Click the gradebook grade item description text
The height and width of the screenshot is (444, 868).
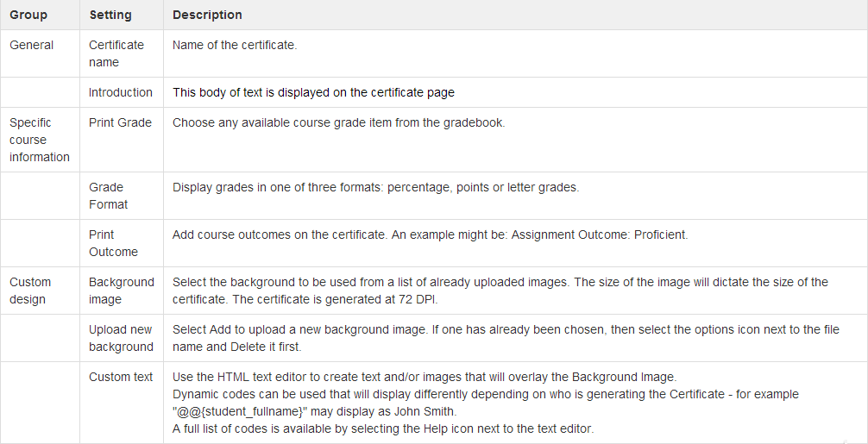(x=338, y=122)
